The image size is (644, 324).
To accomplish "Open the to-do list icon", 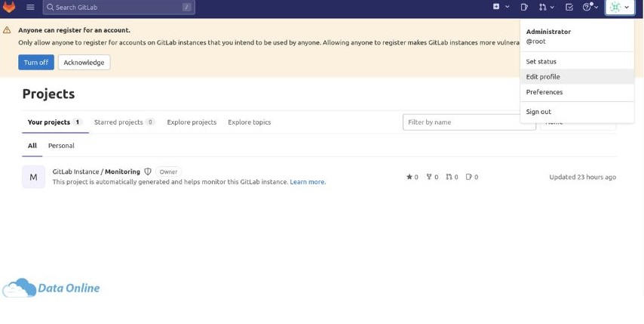I will click(569, 7).
